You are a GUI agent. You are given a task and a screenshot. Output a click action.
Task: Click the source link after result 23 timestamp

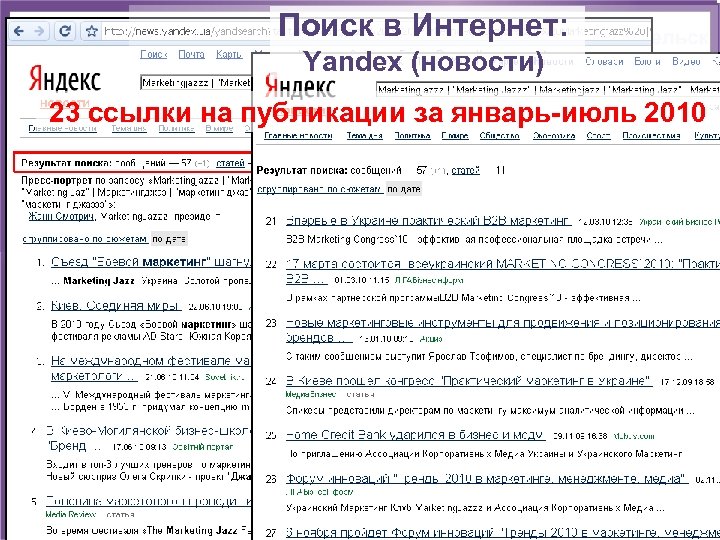click(x=431, y=339)
